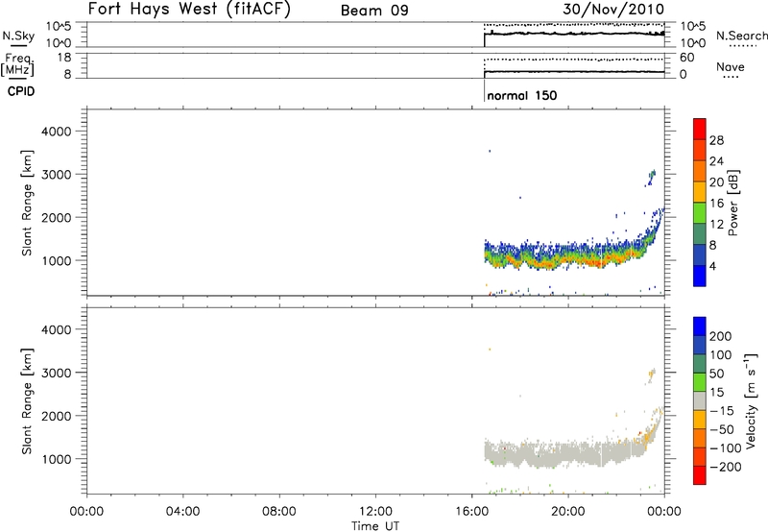768x532 pixels.
Task: Click the 'Slant Range [km]' label of the velocity panel
Action: pos(27,401)
